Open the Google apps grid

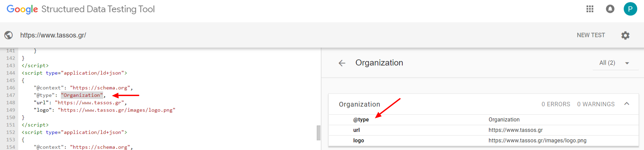click(x=590, y=9)
